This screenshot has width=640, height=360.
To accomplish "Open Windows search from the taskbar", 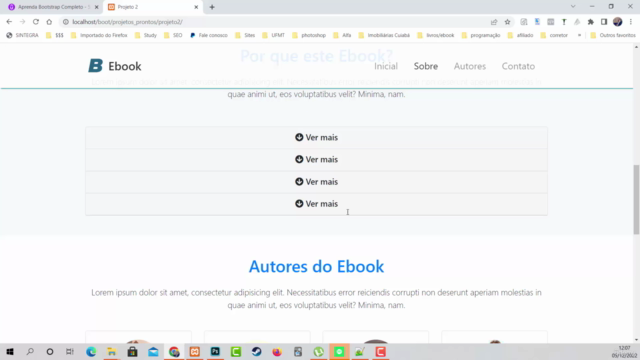I will (x=30, y=351).
